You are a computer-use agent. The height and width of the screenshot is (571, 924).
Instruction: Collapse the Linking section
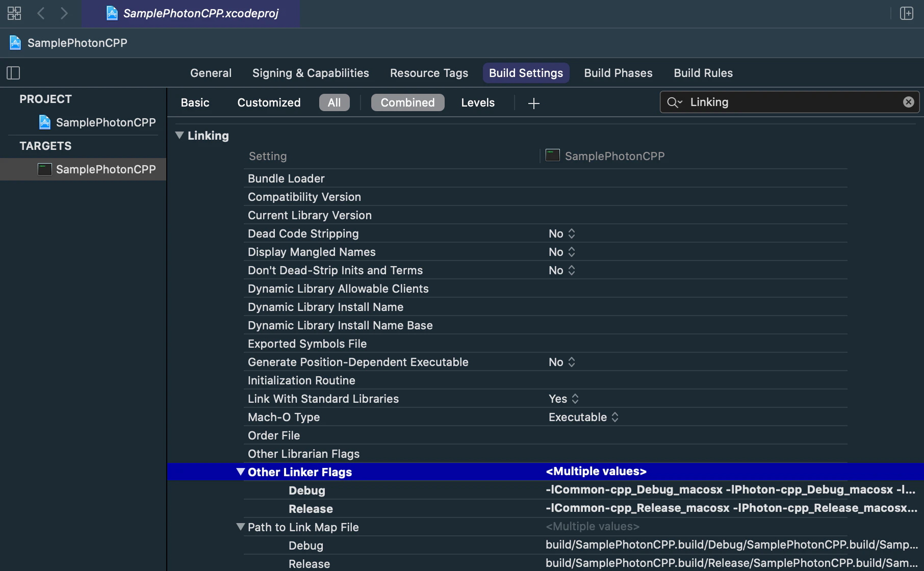pos(179,135)
